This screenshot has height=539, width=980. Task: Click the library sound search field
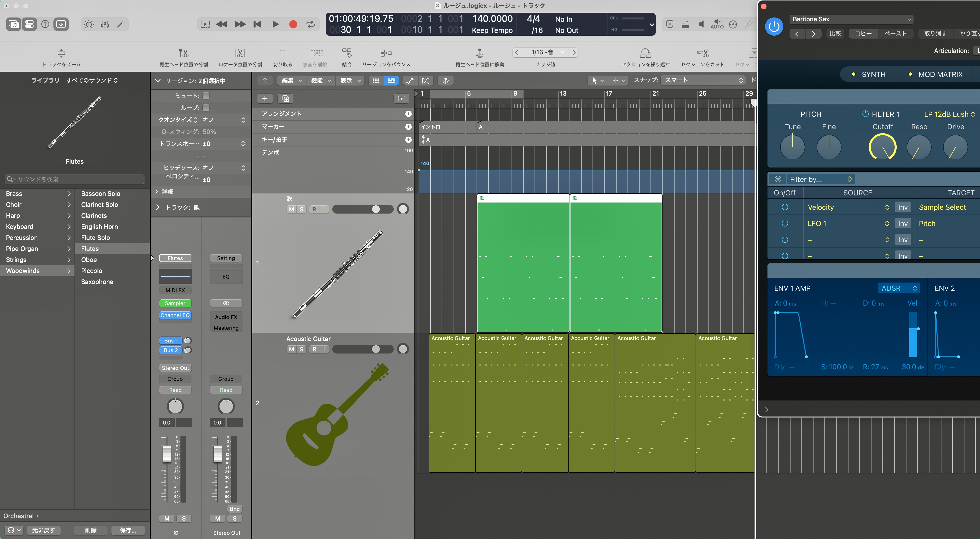[75, 179]
